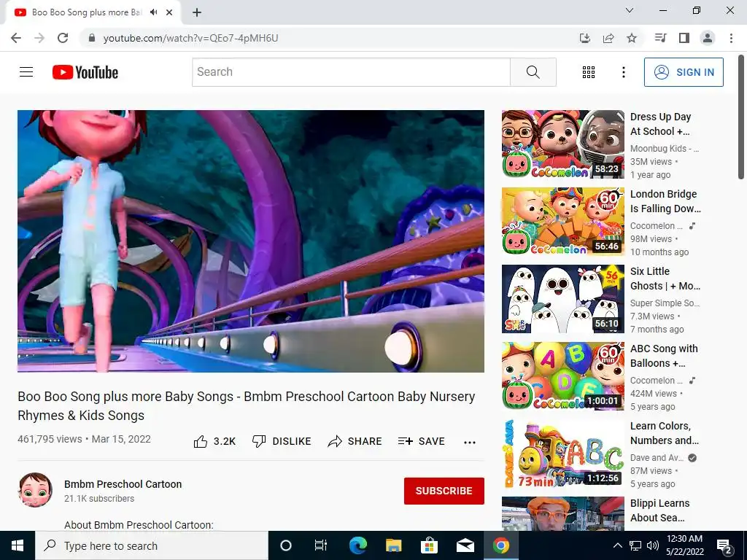Open media controls icon in Chrome toolbar
747x560 pixels.
[660, 38]
